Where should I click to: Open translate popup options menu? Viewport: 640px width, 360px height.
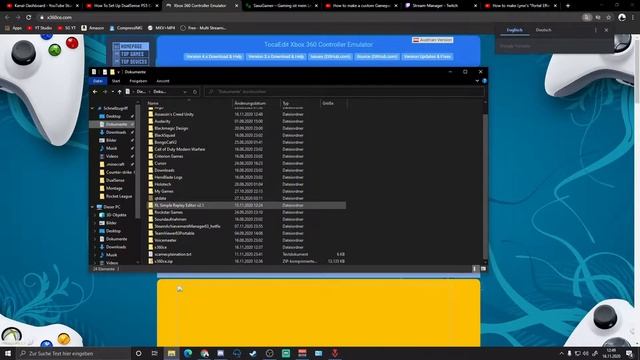pyautogui.click(x=596, y=30)
